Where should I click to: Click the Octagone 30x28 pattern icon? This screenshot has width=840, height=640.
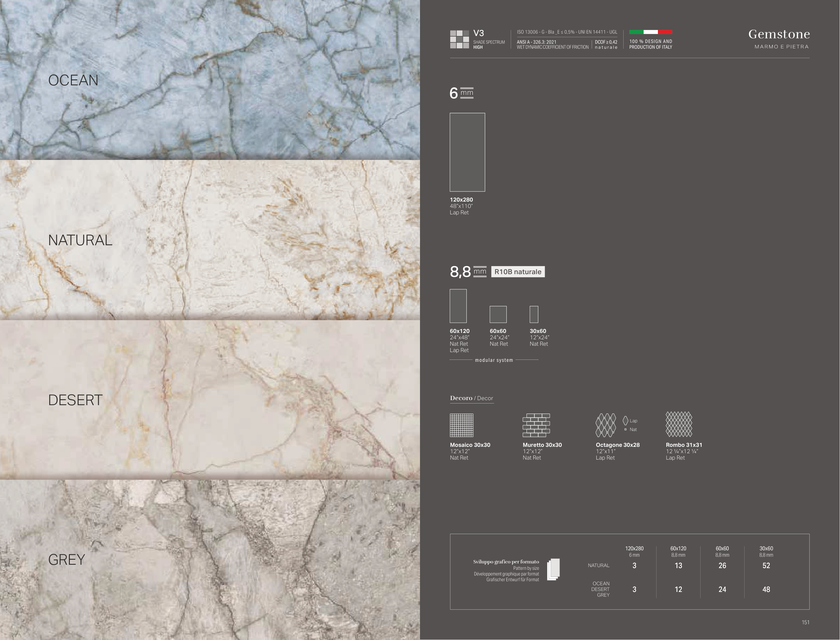605,425
